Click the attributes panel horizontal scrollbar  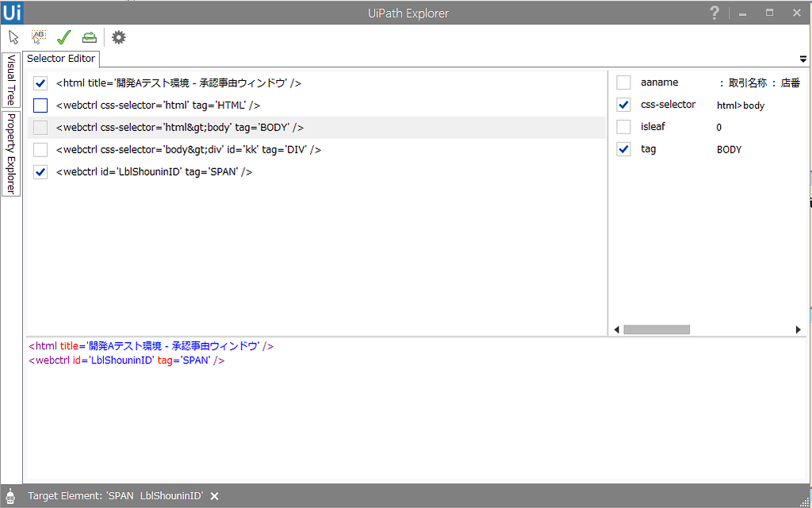(657, 329)
